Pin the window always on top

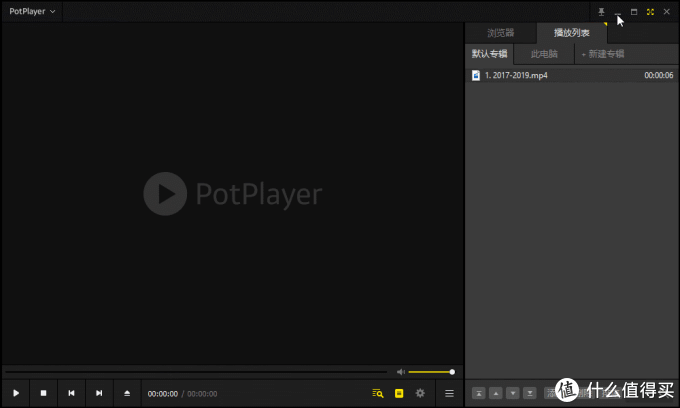click(x=601, y=12)
